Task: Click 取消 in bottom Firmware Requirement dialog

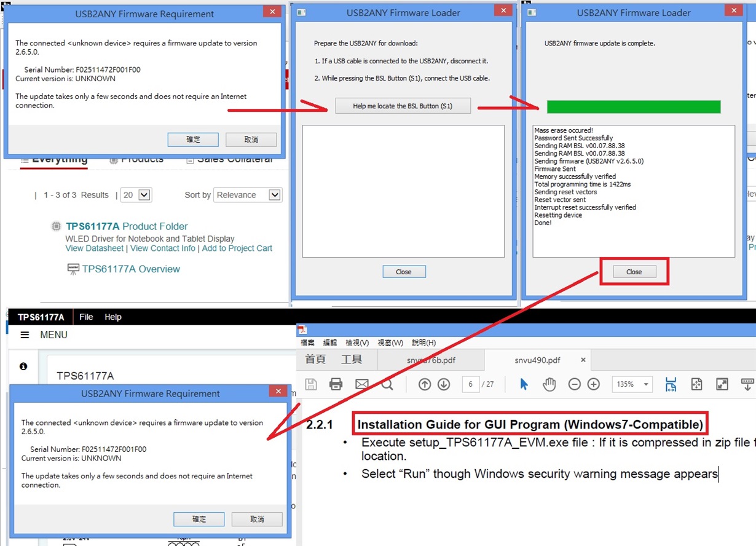Action: [257, 519]
